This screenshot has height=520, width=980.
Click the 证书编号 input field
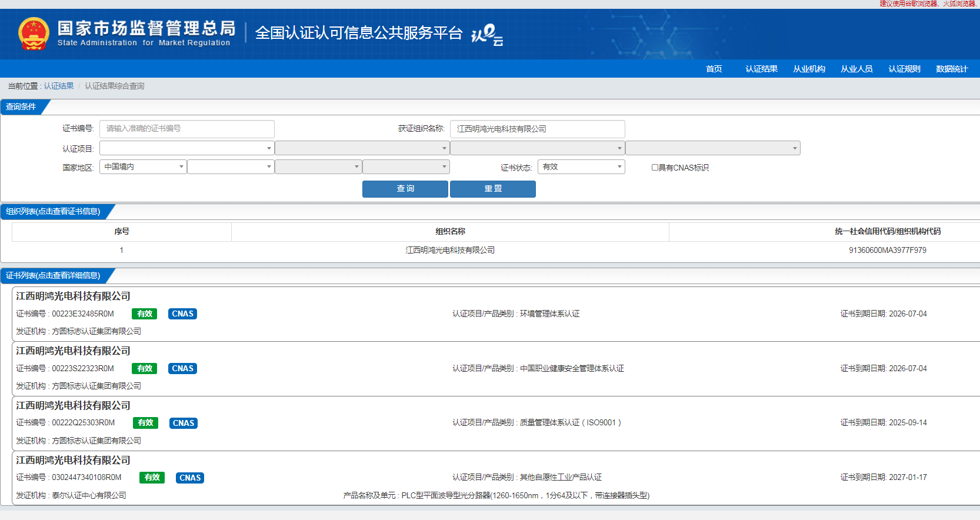tap(187, 129)
